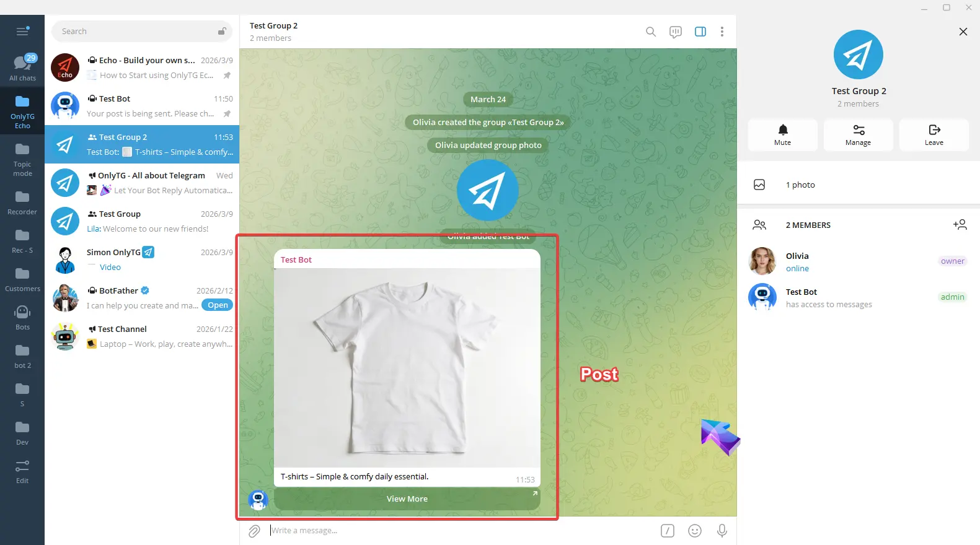The image size is (980, 545).
Task: Click View More under the T-shirt post
Action: [x=407, y=499]
